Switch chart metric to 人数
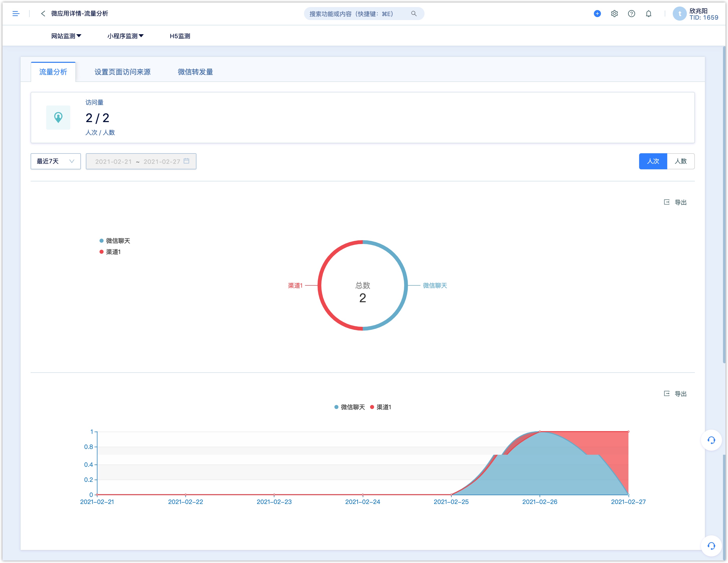Screen dimensions: 728x563 681,161
